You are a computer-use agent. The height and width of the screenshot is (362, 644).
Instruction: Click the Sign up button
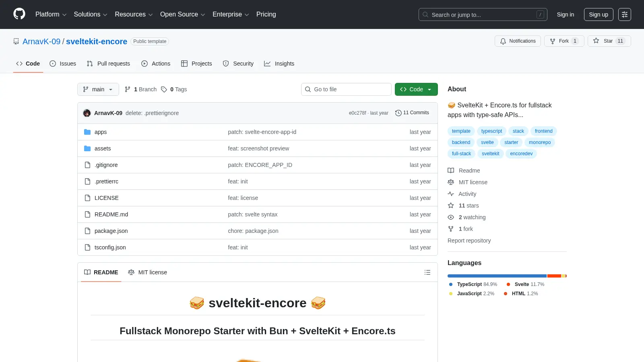(599, 14)
